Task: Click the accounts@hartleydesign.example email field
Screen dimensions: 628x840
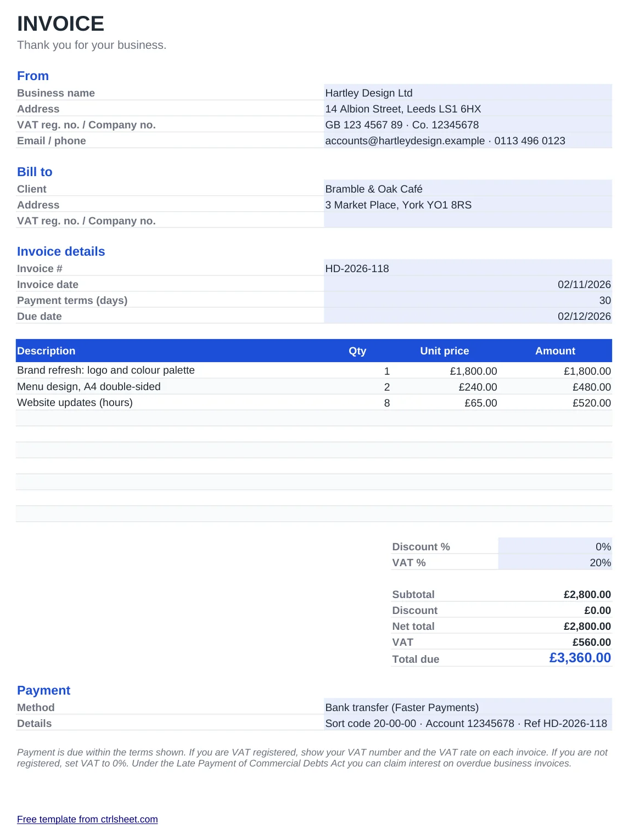Action: coord(468,140)
